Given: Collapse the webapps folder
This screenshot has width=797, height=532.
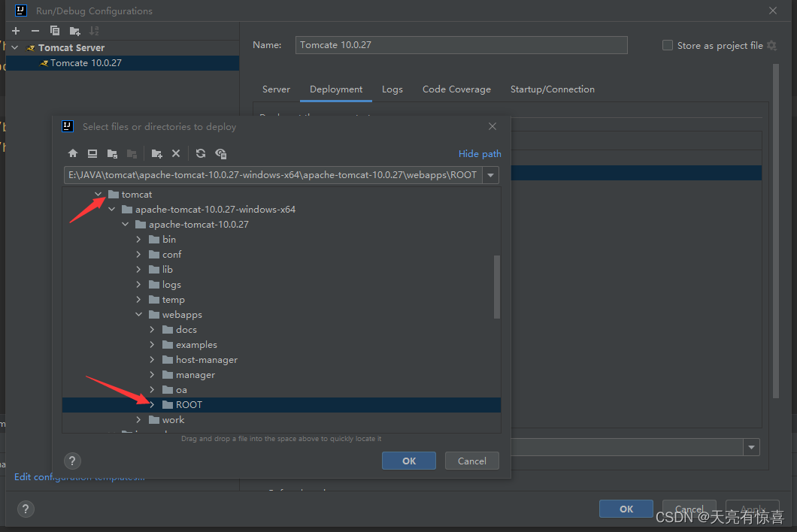Looking at the screenshot, I should 138,315.
